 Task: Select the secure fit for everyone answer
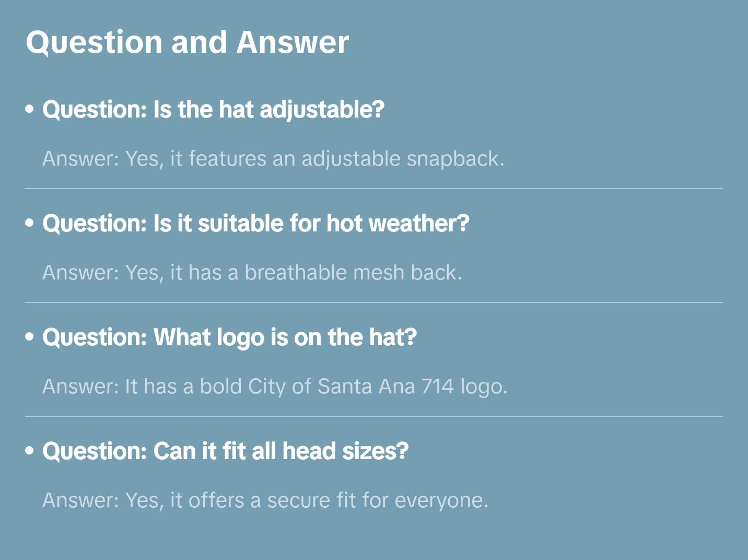pos(265,500)
